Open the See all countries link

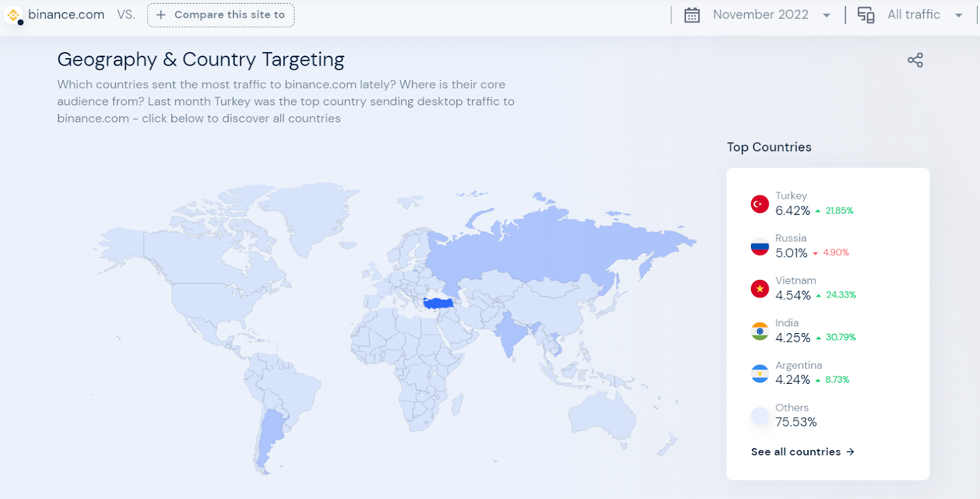[x=802, y=452]
